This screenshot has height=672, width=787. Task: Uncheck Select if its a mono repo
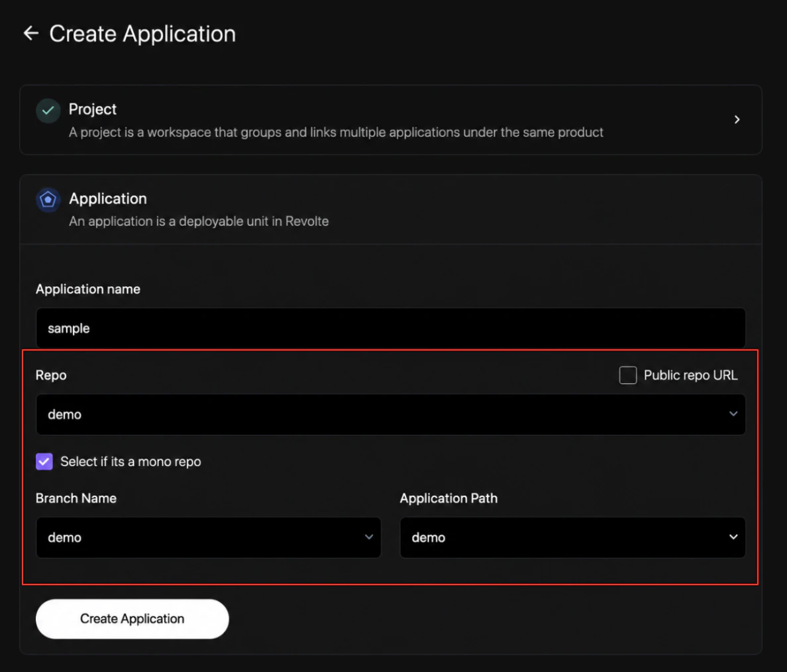click(44, 461)
